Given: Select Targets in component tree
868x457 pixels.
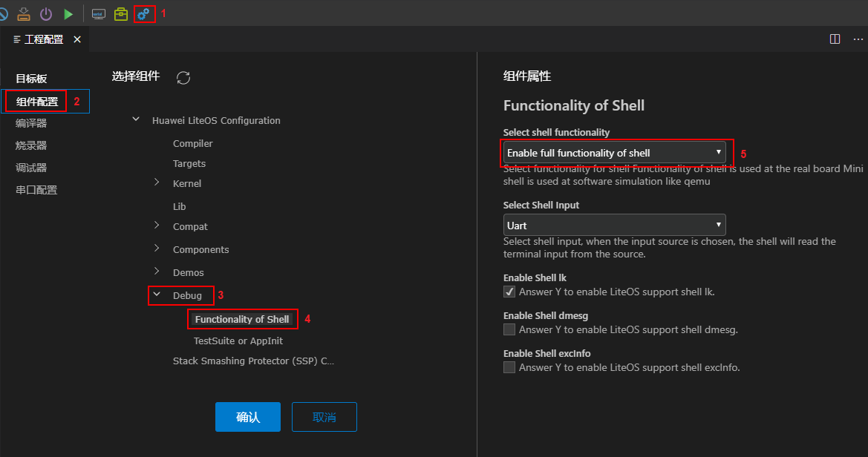Looking at the screenshot, I should tap(189, 164).
